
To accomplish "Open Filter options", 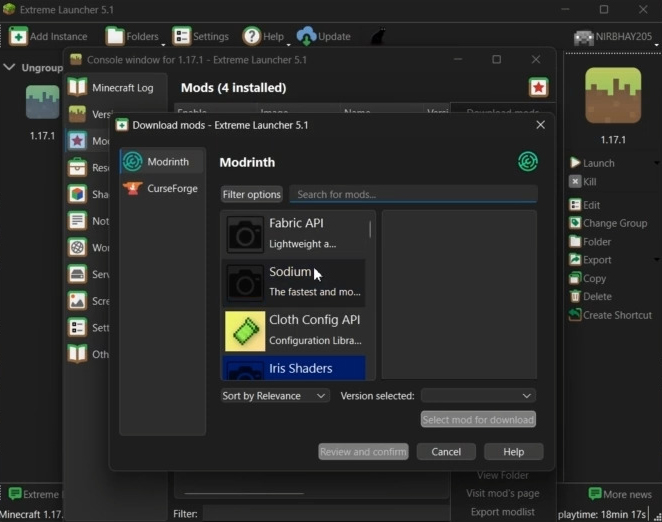I will (x=252, y=194).
